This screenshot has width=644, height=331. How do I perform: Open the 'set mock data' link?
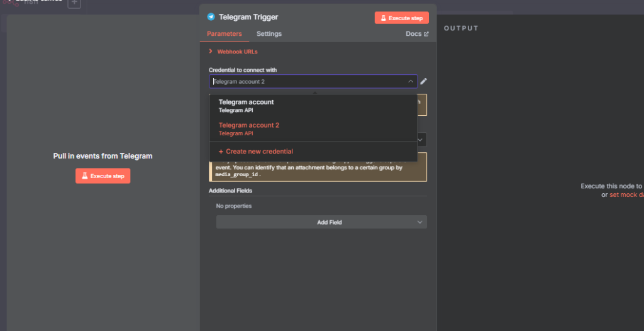tap(626, 195)
